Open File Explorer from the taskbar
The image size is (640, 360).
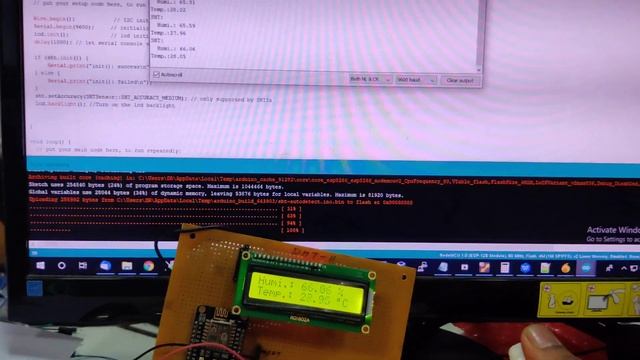click(x=127, y=266)
